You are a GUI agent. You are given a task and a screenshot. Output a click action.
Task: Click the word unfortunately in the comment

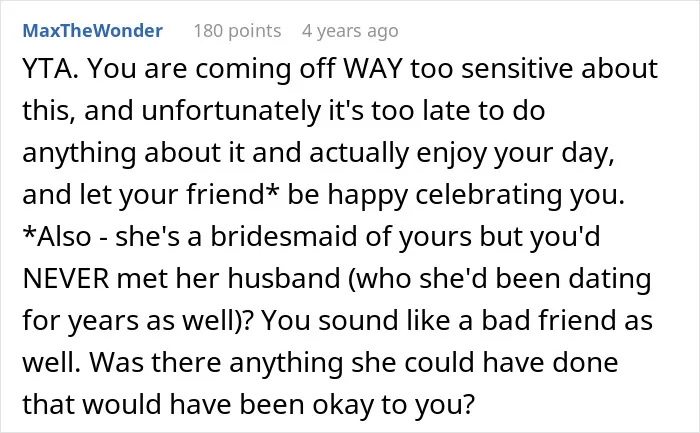click(x=231, y=111)
